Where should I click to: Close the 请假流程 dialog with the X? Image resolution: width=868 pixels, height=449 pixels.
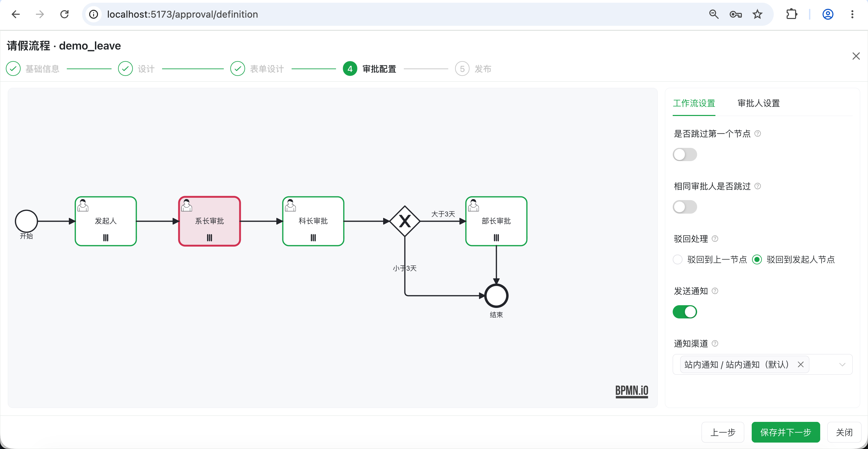pyautogui.click(x=856, y=56)
